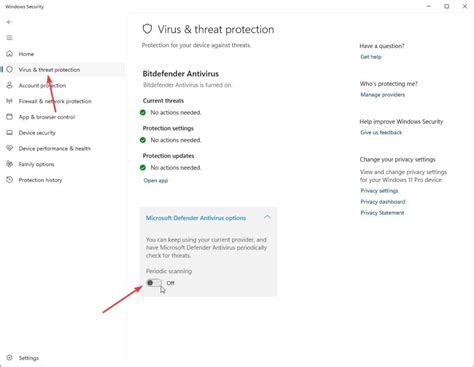
Task: Click the Get help link
Action: (371, 57)
